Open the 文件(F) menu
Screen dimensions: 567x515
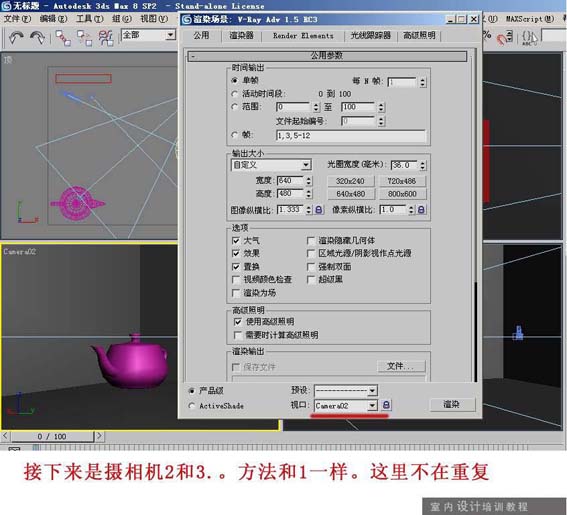pyautogui.click(x=17, y=18)
